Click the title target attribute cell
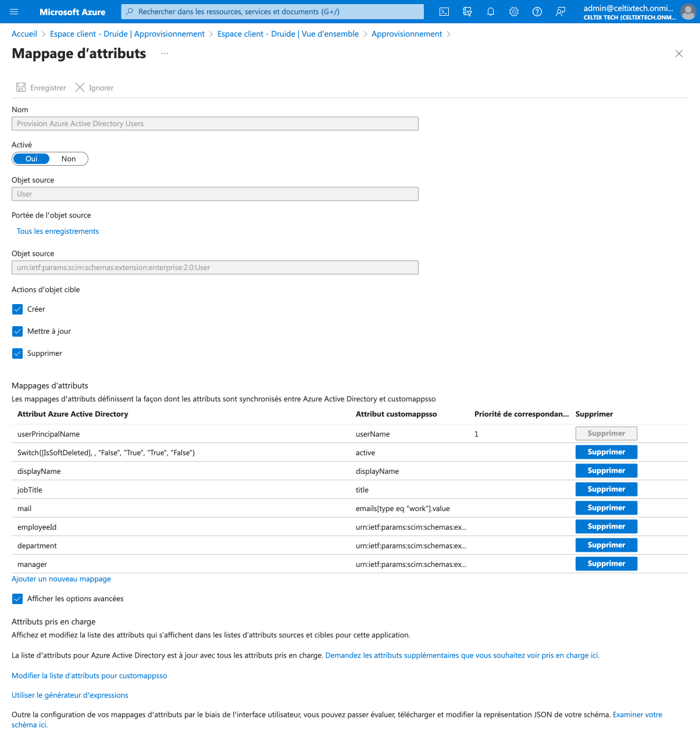700x739 pixels. [362, 490]
